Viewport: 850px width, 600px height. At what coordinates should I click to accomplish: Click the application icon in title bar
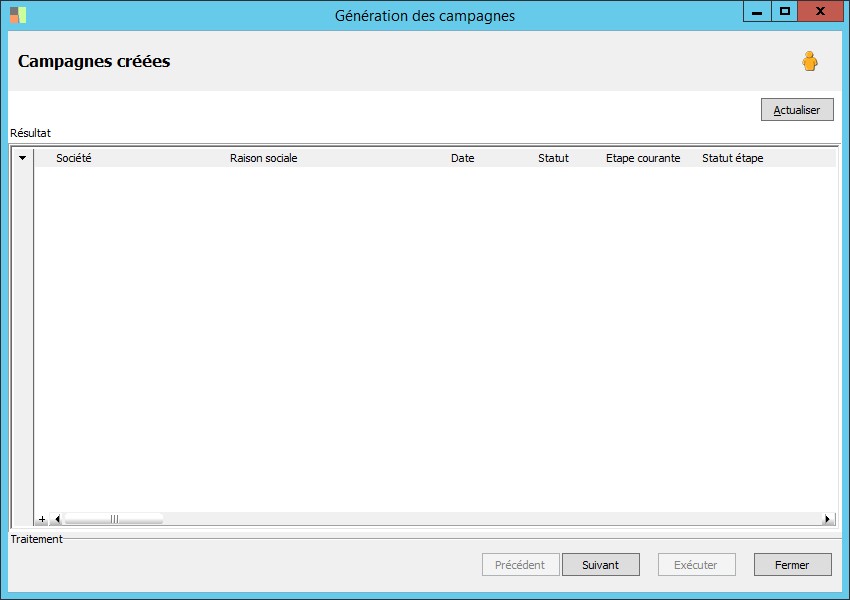[x=18, y=15]
